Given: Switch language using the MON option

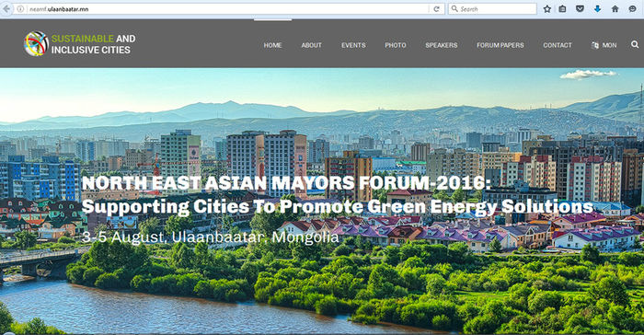Looking at the screenshot, I should (604, 45).
